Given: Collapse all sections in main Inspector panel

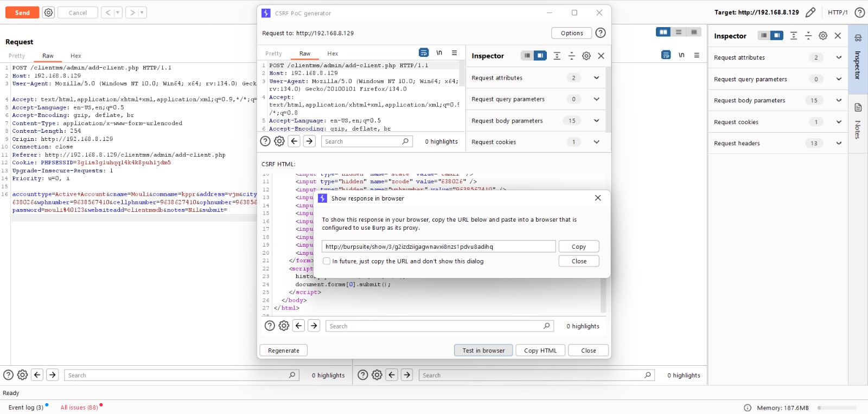Looking at the screenshot, I should click(808, 36).
